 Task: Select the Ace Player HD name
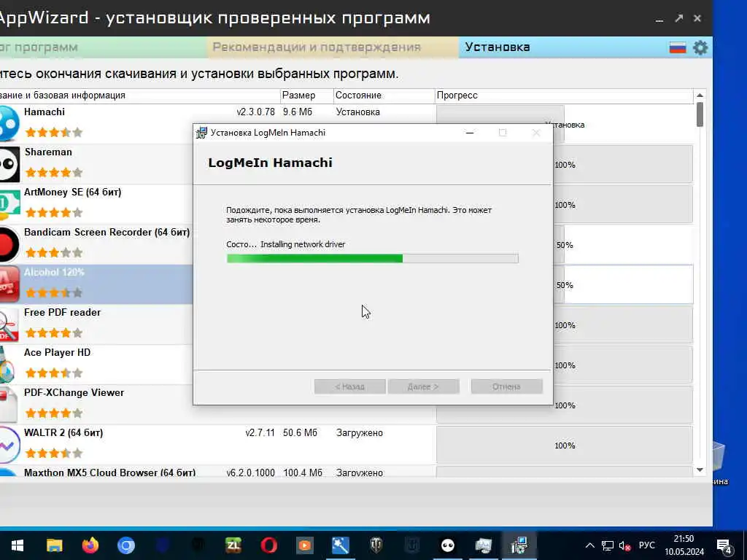click(x=57, y=352)
